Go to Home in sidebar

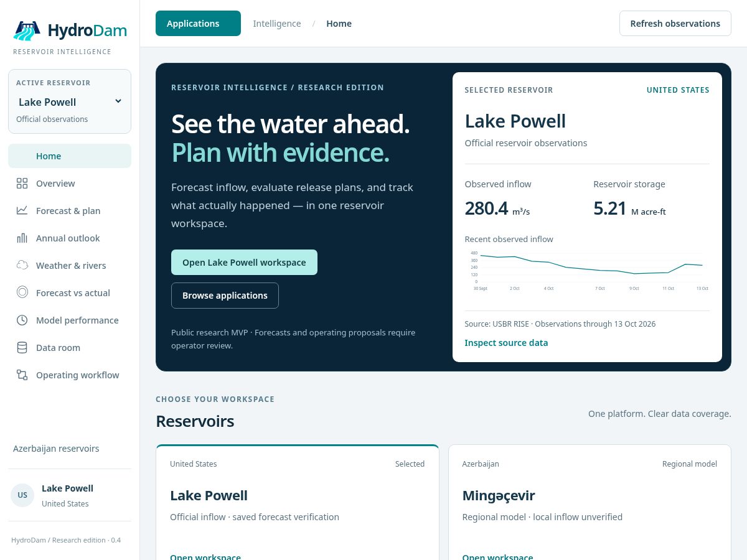[x=70, y=156]
